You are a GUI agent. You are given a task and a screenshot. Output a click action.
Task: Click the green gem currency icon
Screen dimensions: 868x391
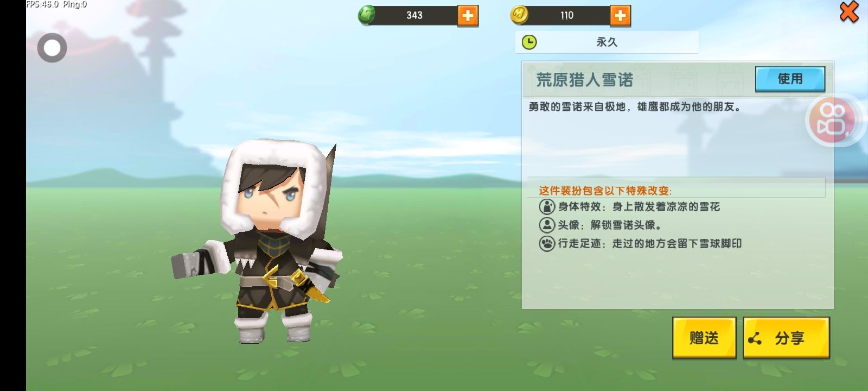click(367, 15)
